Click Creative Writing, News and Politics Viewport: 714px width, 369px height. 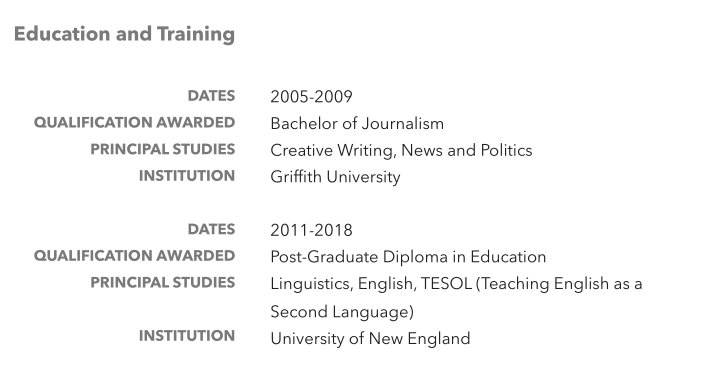[x=401, y=150]
